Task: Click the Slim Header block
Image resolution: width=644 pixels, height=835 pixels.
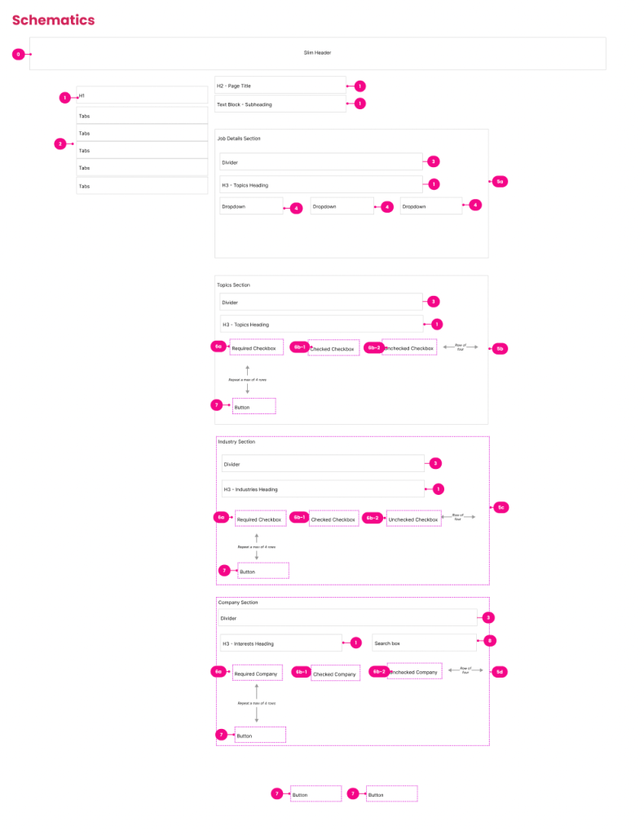Action: (318, 53)
